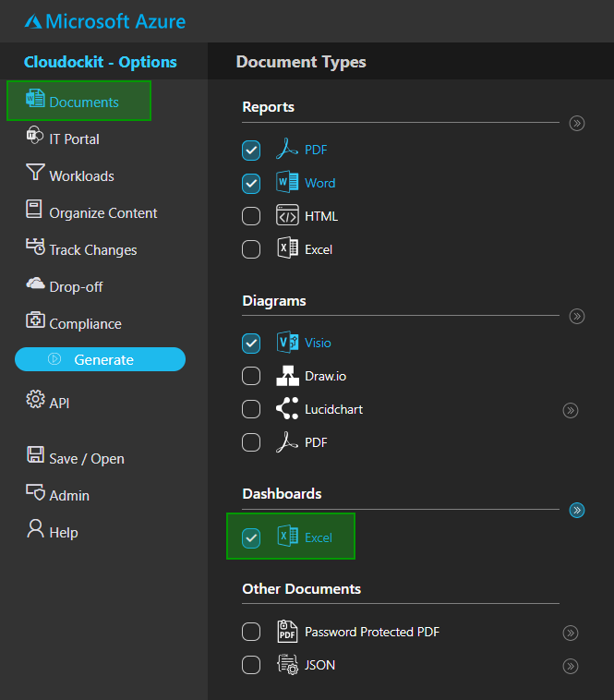Open the Save / Open menu item
The width and height of the screenshot is (614, 700).
86,459
